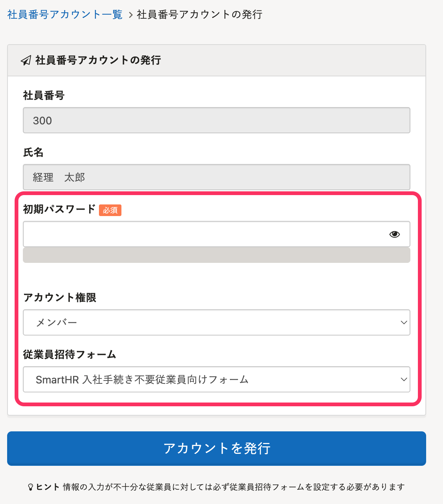Select the 社員番号 field showing 300
The height and width of the screenshot is (504, 443).
(217, 120)
